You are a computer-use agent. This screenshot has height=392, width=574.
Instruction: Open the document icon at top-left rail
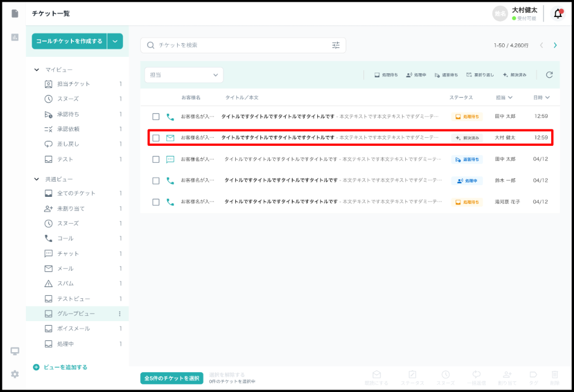[15, 13]
